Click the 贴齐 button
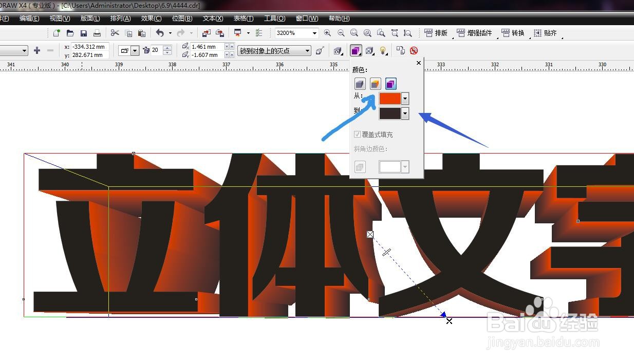634x364 pixels. [545, 33]
